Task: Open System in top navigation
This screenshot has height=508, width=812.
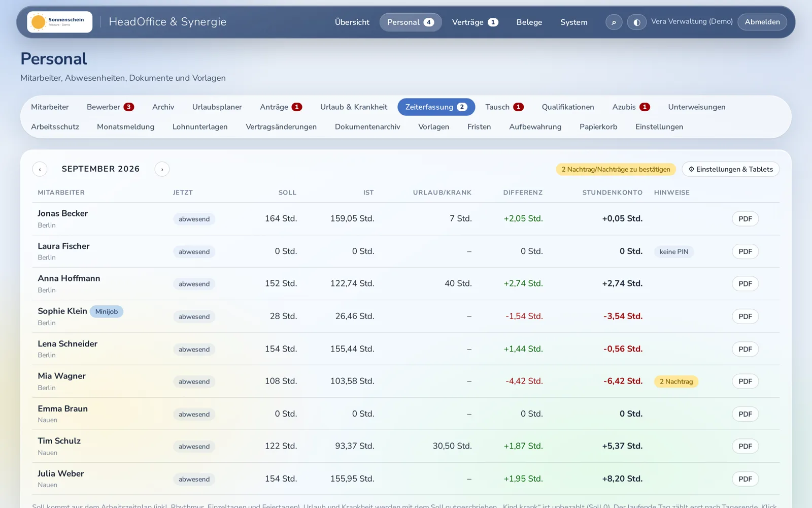Action: tap(574, 22)
